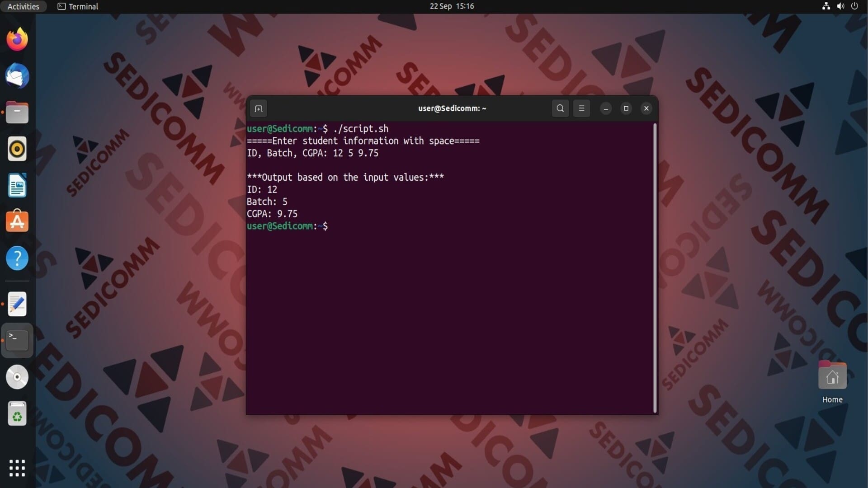This screenshot has height=488, width=868.
Task: Open Rhythmbox music player icon
Action: [17, 149]
